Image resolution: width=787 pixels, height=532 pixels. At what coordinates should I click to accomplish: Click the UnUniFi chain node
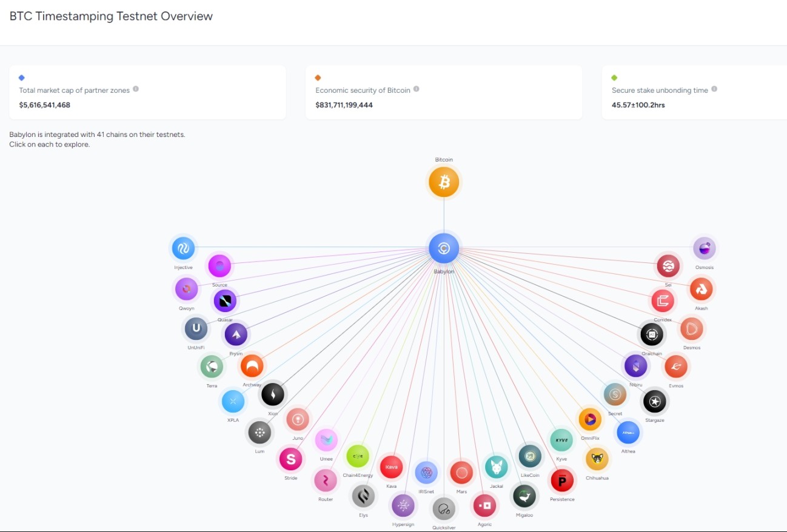click(x=196, y=329)
